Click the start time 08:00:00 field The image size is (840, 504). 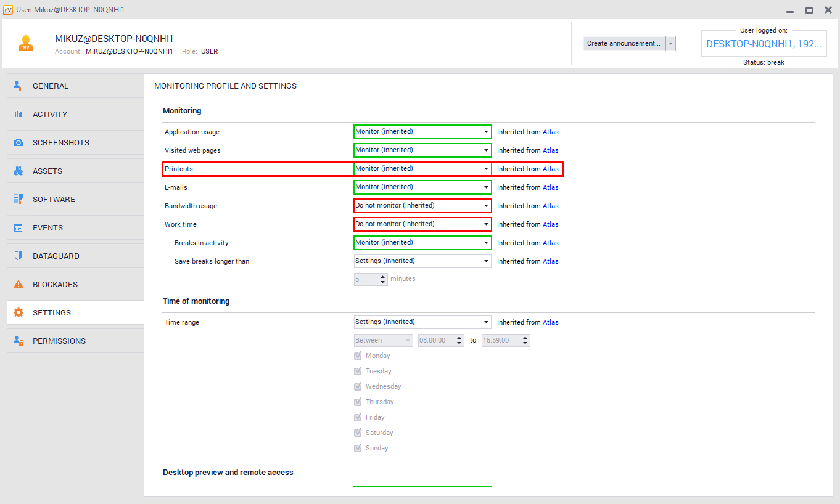pyautogui.click(x=435, y=340)
